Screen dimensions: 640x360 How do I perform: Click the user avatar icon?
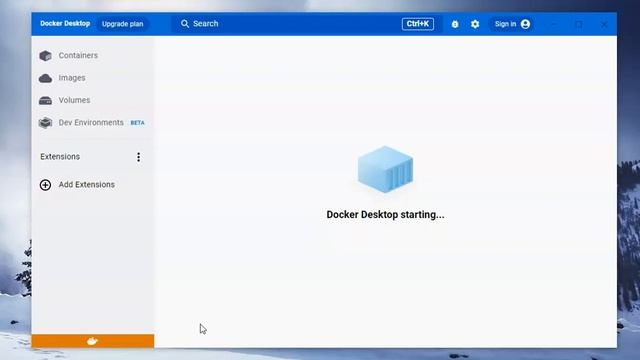[x=525, y=24]
